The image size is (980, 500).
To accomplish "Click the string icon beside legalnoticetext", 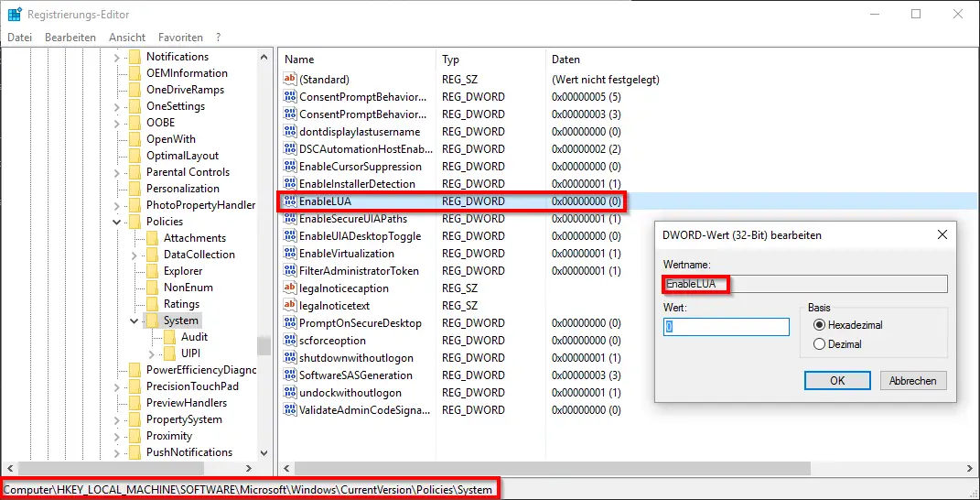I will coord(289,305).
